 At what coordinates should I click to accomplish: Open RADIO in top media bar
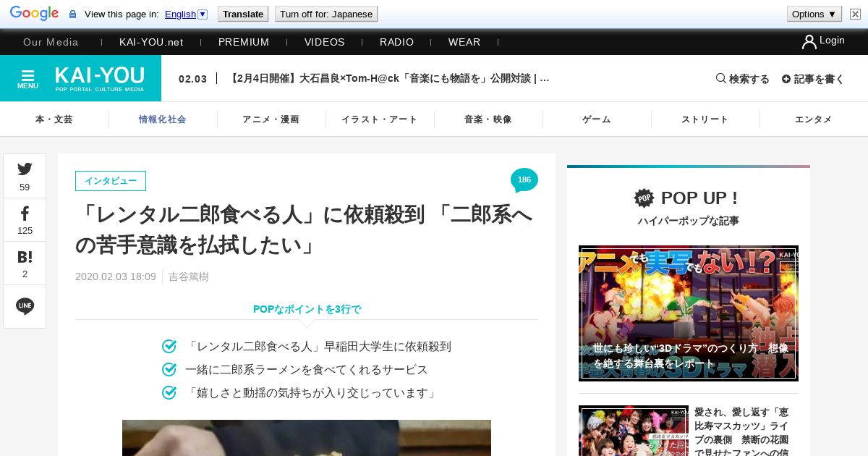(396, 42)
